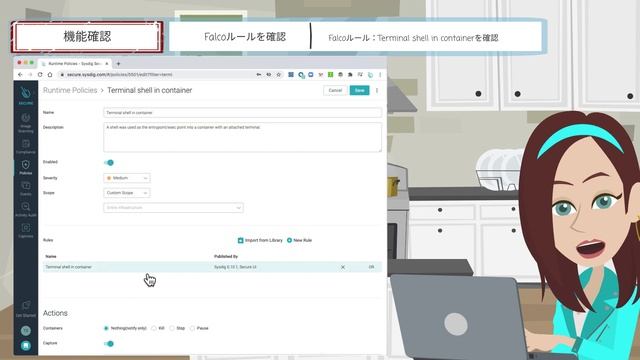This screenshot has height=360, width=640.
Task: Go back in the browser
Action: click(20, 75)
